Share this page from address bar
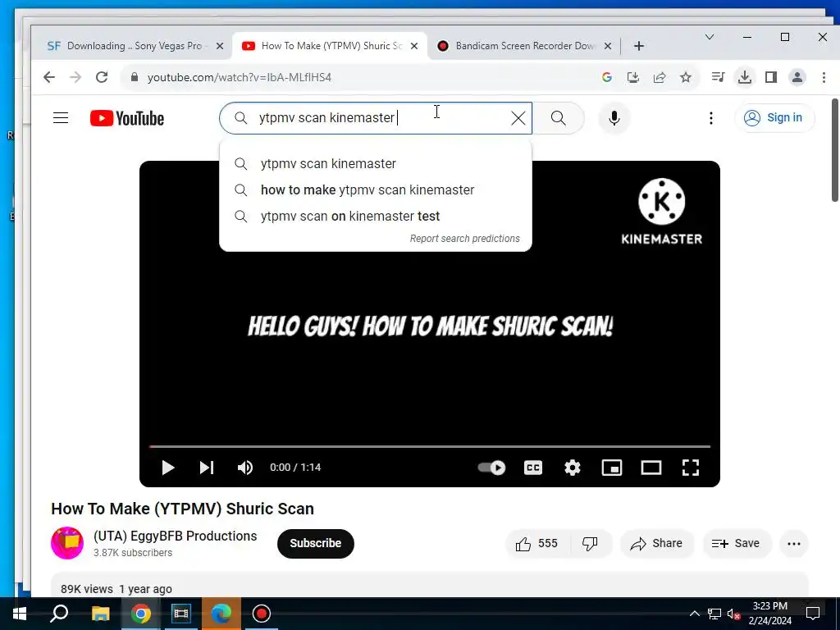 (x=660, y=78)
